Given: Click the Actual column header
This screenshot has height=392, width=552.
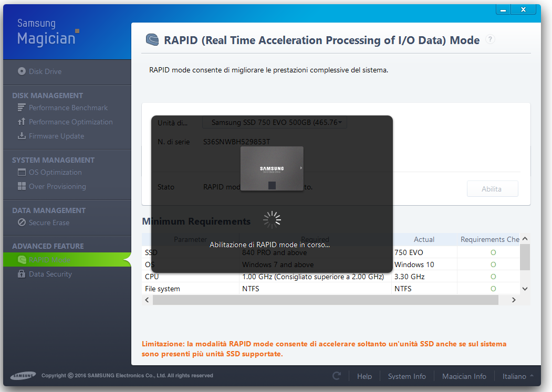Looking at the screenshot, I should [x=424, y=239].
